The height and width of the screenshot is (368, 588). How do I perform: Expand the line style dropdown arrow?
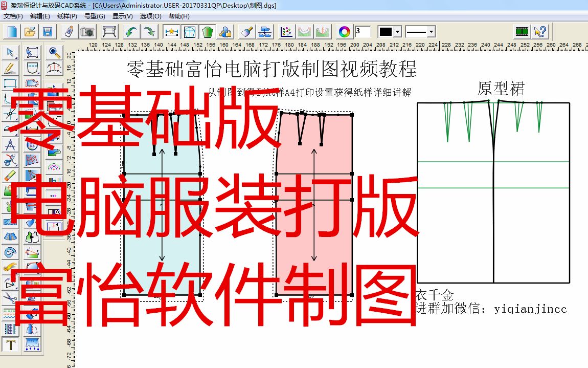point(431,32)
